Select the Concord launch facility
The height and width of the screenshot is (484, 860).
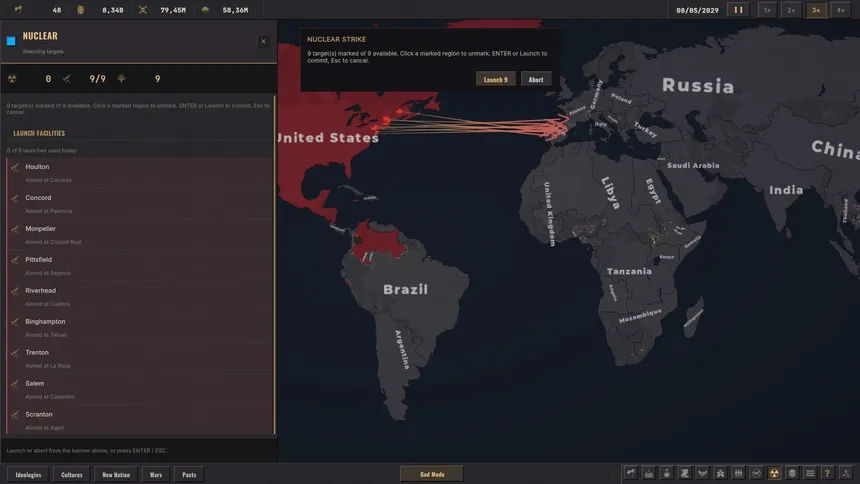point(140,204)
